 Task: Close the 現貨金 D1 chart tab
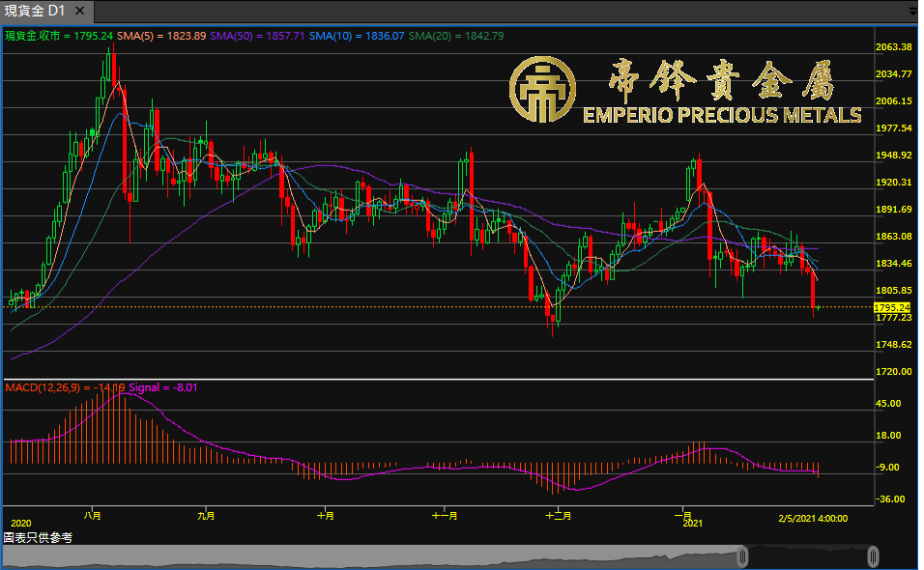[x=78, y=12]
